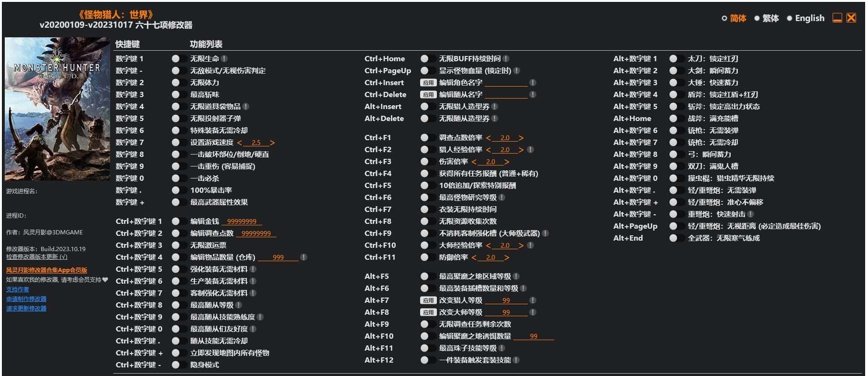Click the Monster Hunter World cover image
The image size is (868, 376).
57,109
